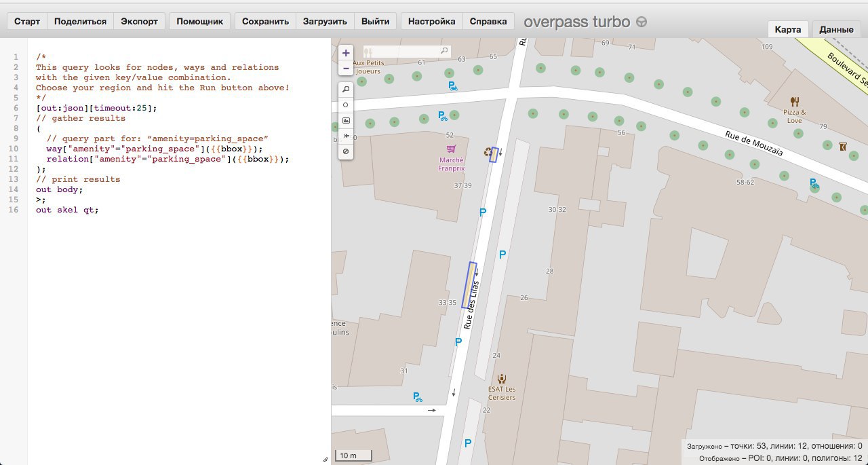The height and width of the screenshot is (465, 868).
Task: Click the 'out skel qt;' code line
Action: pyautogui.click(x=67, y=210)
